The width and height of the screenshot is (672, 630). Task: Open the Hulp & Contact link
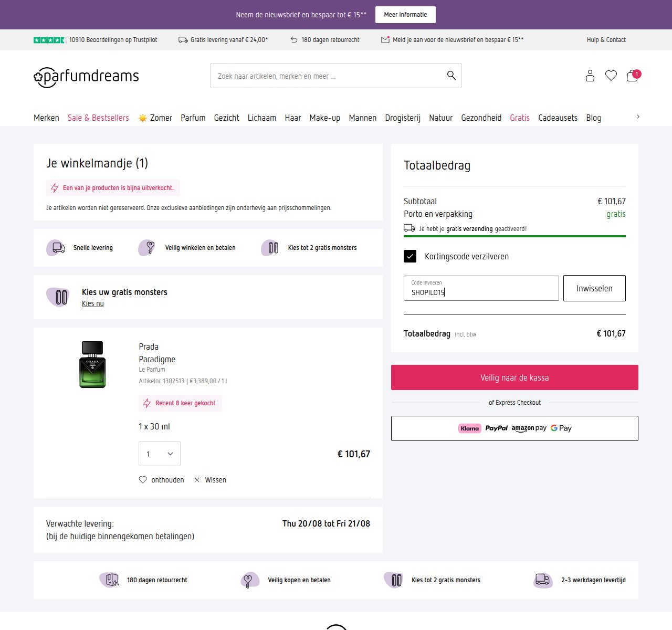(x=606, y=40)
